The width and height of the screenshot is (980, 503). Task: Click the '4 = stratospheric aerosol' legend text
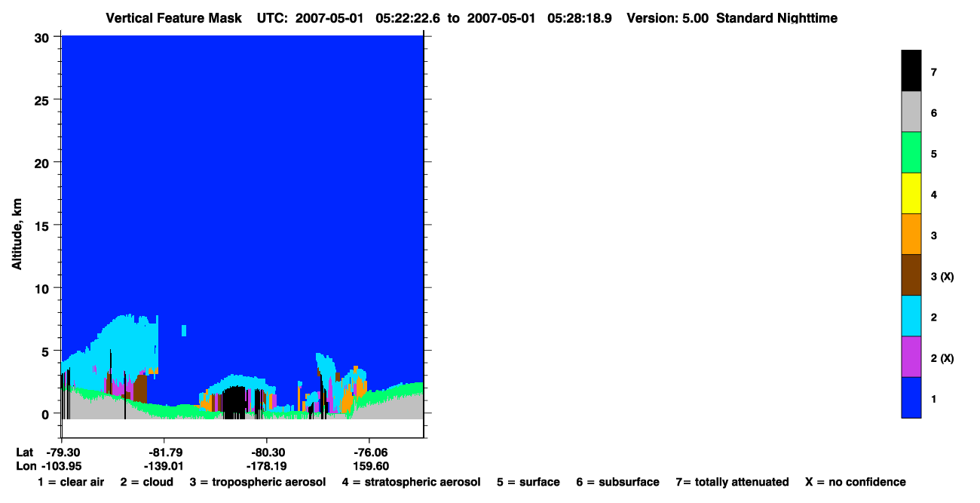point(411,482)
